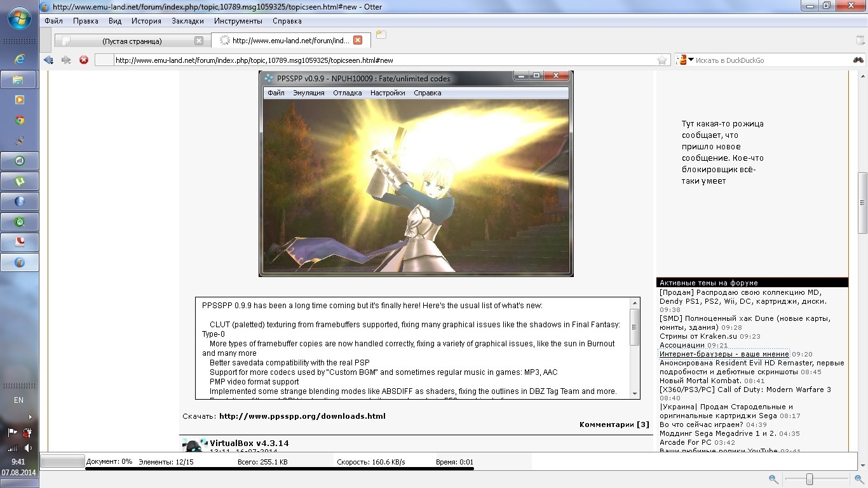Viewport: 868px width, 488px height.
Task: Open the Комментарии [3] link
Action: [614, 424]
